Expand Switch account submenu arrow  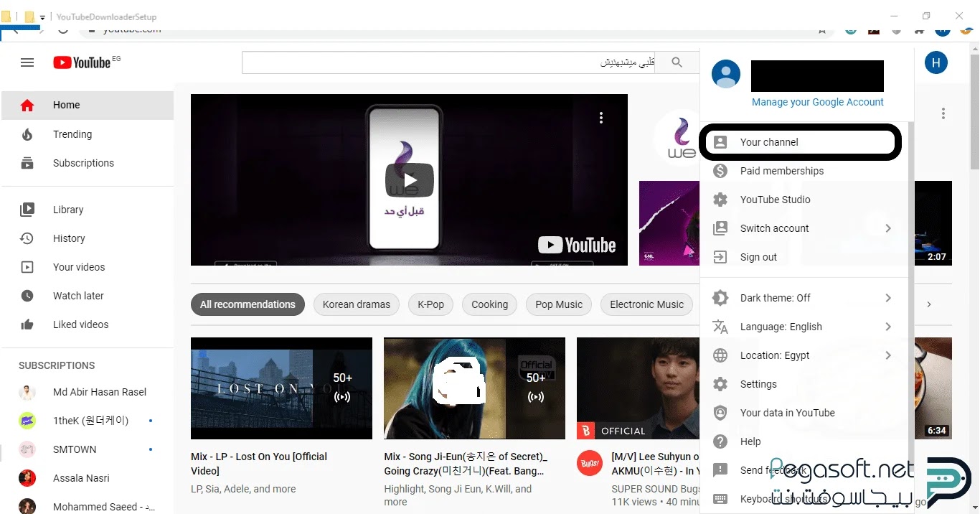(x=888, y=228)
